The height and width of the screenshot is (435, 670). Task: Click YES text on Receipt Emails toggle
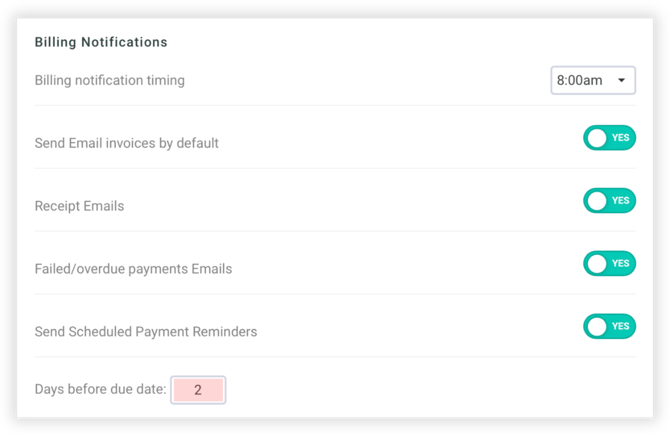pos(621,201)
